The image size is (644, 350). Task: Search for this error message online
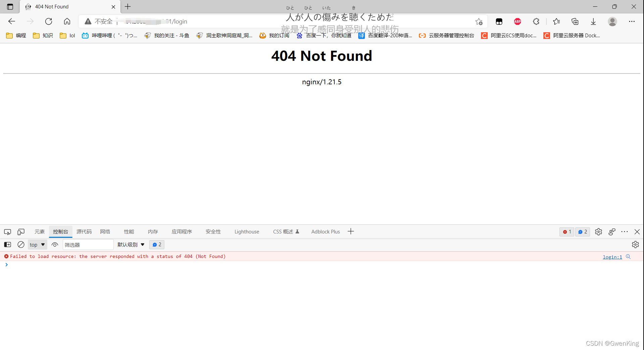pos(628,257)
